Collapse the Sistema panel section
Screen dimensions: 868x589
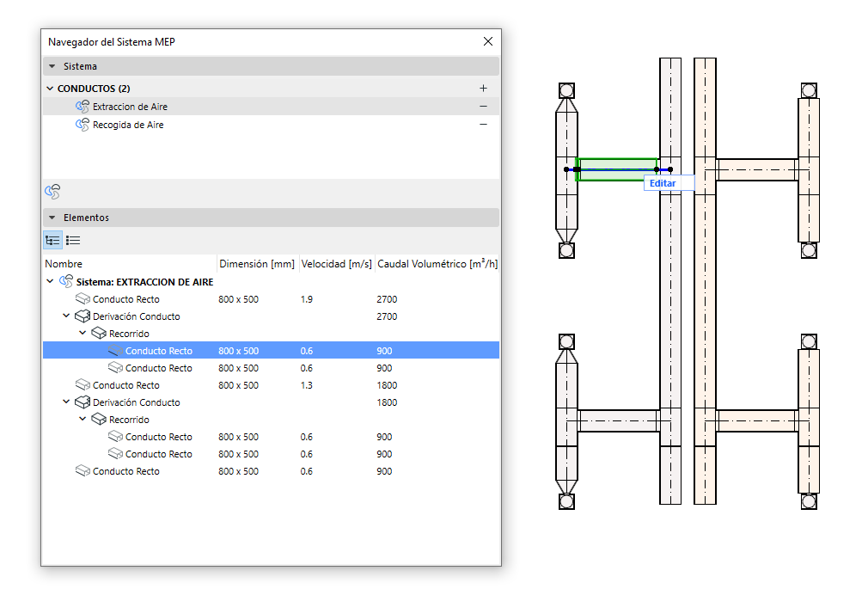click(x=52, y=66)
